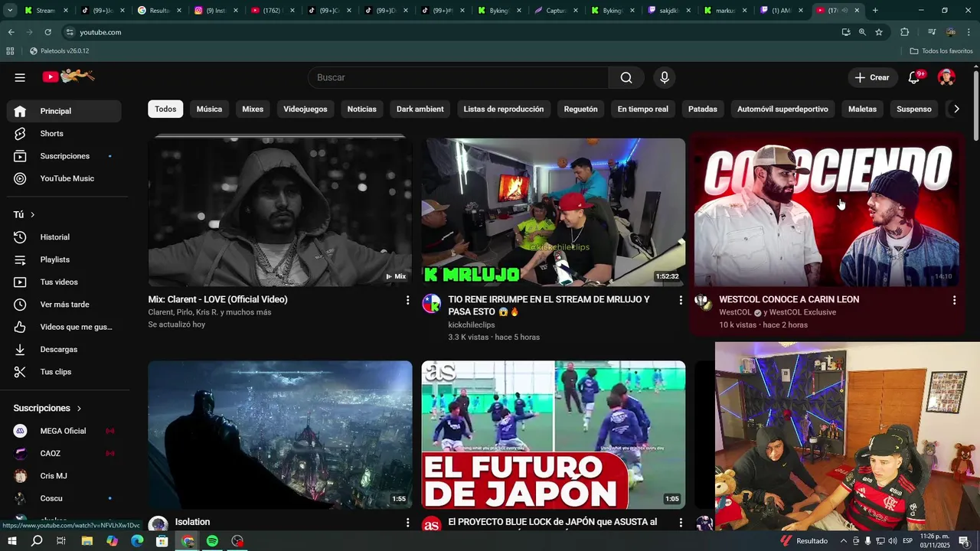Open Tus clips in sidebar
980x551 pixels.
tap(64, 372)
